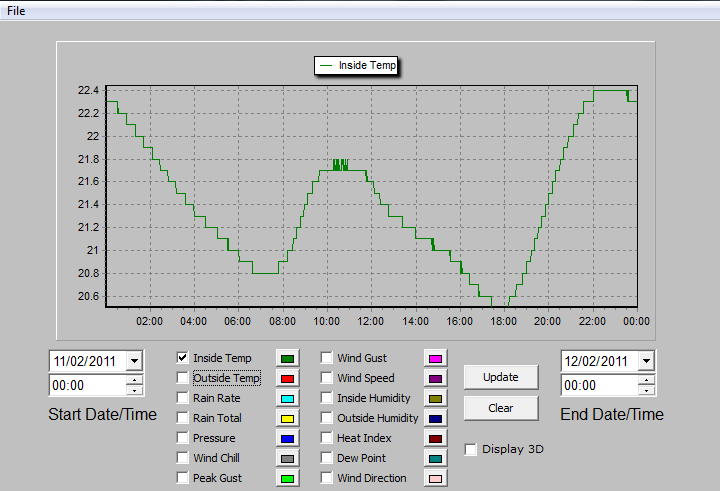This screenshot has width=720, height=491.
Task: Uncheck the Inside Temp checkbox
Action: tap(182, 357)
